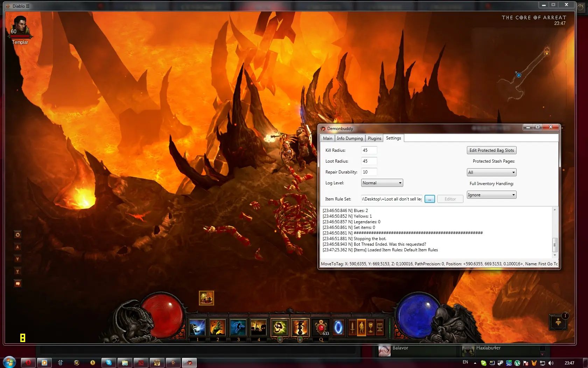Activate skill slot 1 on the action bar
The image size is (588, 368).
pyautogui.click(x=197, y=328)
